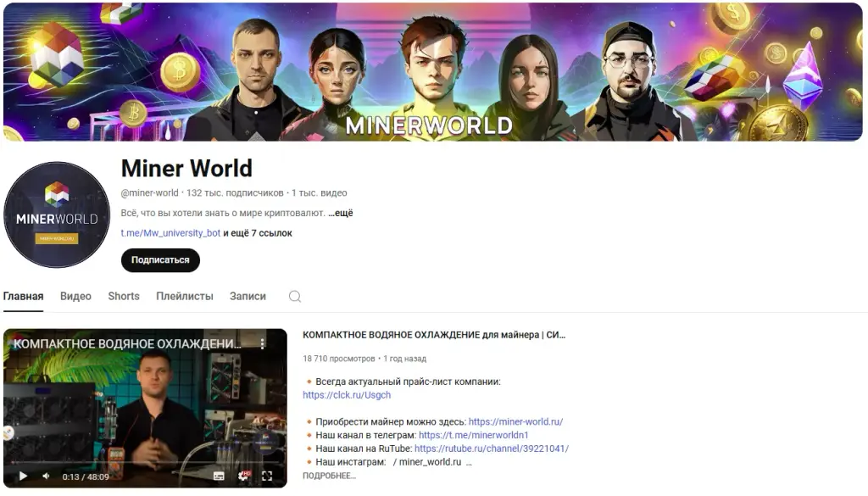
Task: Click the featured video frame
Action: [x=145, y=408]
